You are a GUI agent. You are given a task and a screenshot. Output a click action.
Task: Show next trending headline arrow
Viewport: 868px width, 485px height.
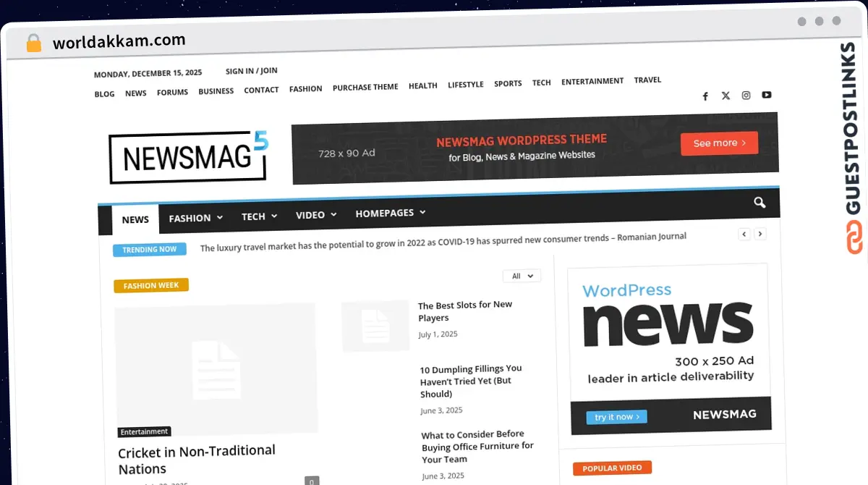(x=759, y=234)
